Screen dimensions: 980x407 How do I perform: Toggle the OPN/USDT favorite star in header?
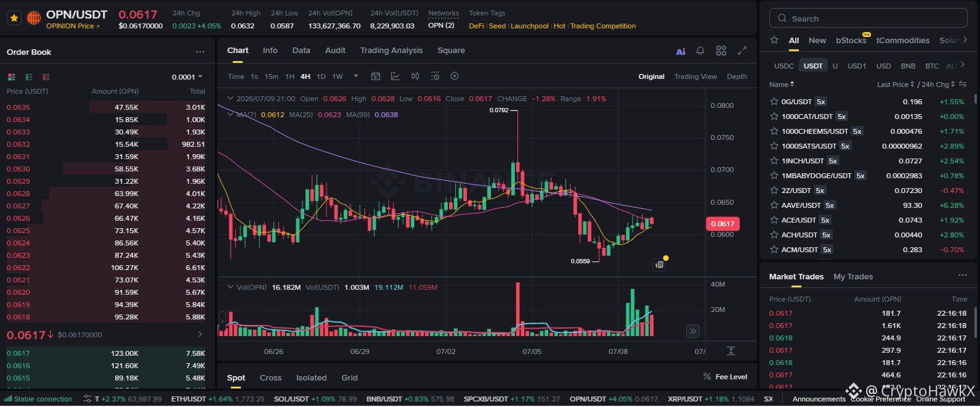14,18
